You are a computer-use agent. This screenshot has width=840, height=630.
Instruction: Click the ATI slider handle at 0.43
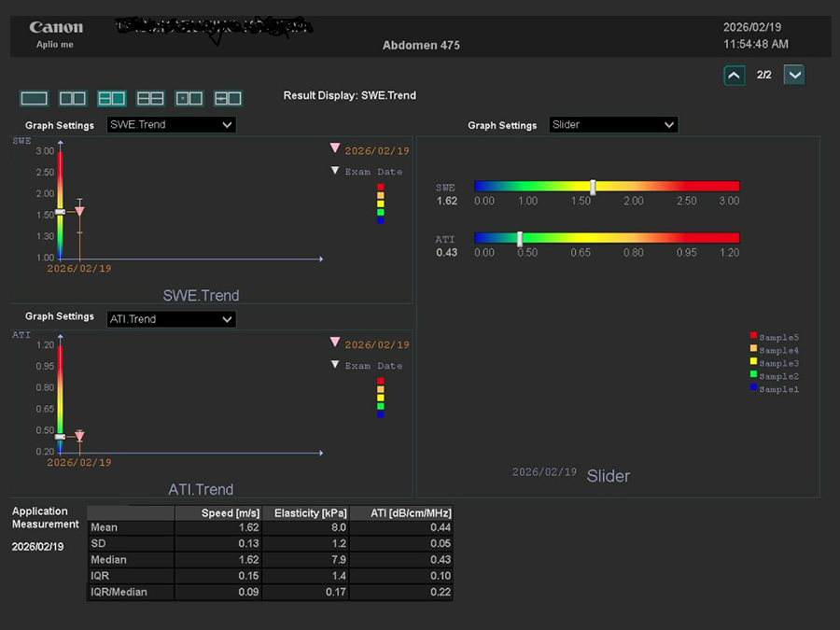520,239
